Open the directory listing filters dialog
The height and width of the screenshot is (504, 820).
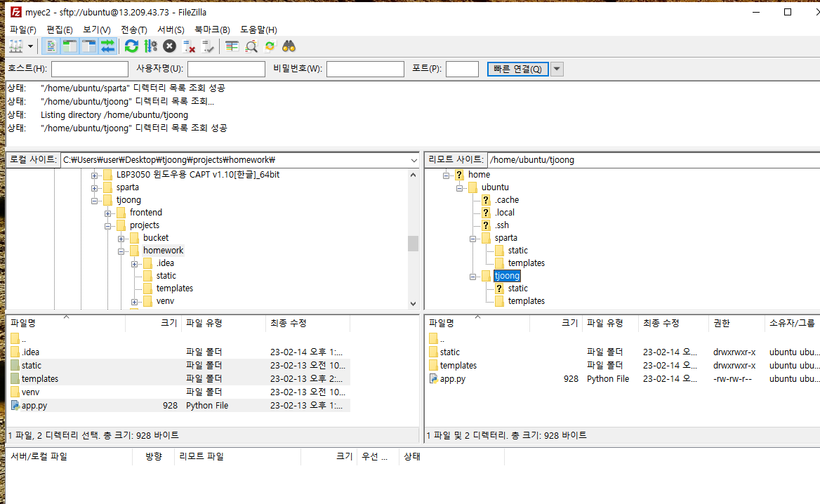tap(232, 46)
